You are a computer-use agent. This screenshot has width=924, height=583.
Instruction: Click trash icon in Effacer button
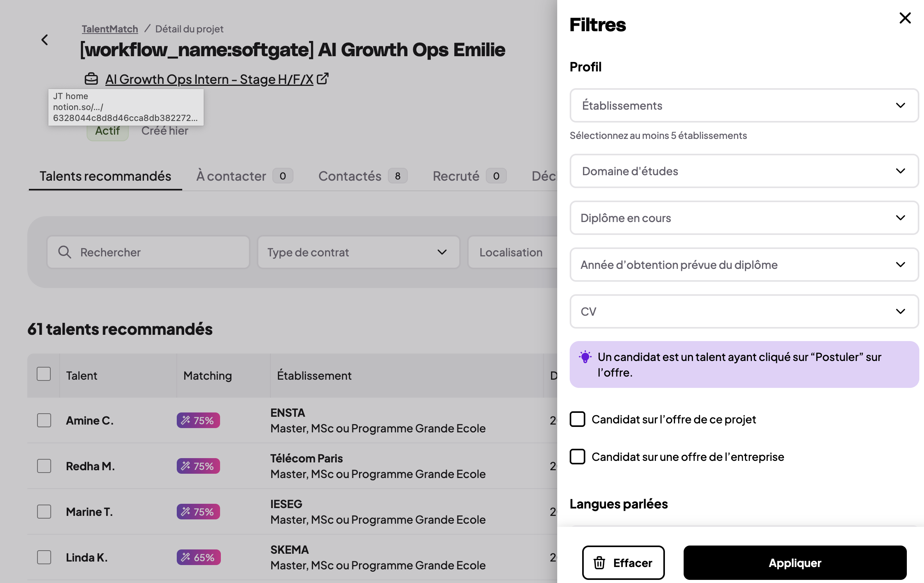[x=599, y=563]
